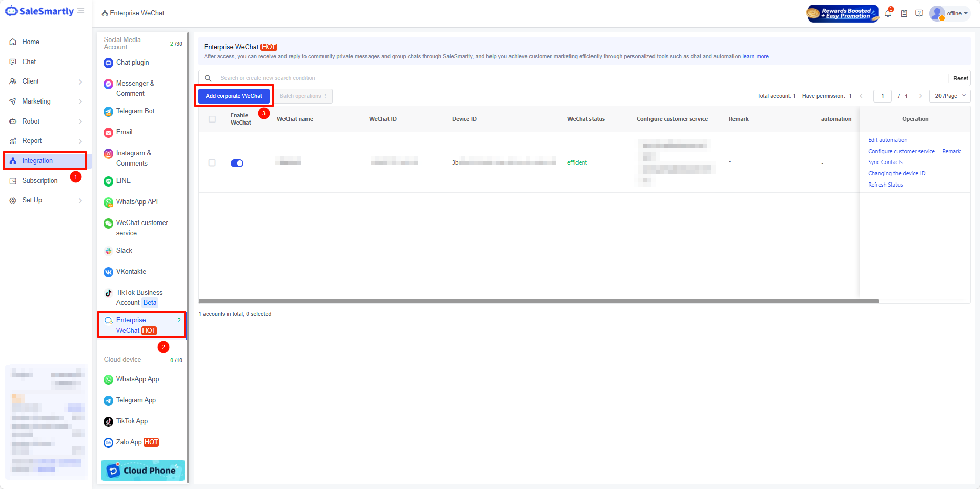Click Sync Contacts link
Screen dimensions: 980x489
[885, 162]
